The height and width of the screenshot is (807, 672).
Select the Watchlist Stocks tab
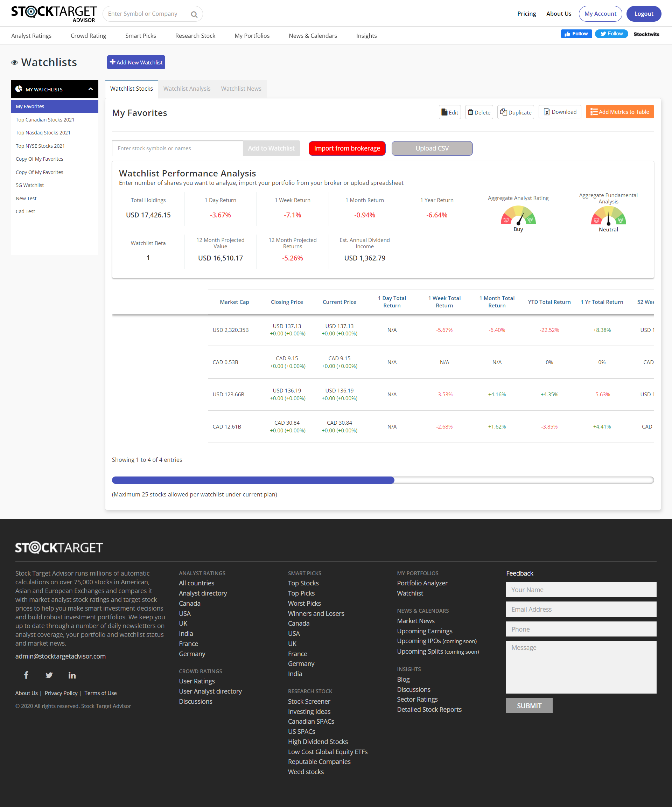coord(131,89)
